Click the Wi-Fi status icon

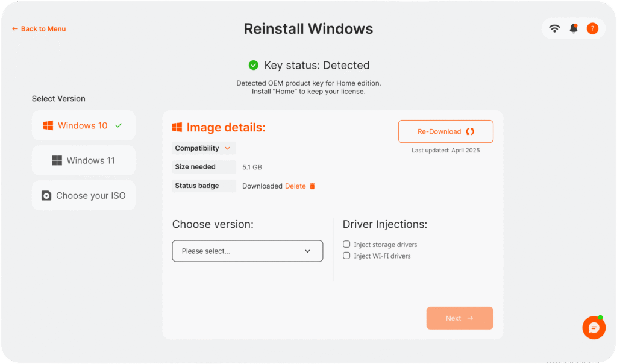click(554, 28)
